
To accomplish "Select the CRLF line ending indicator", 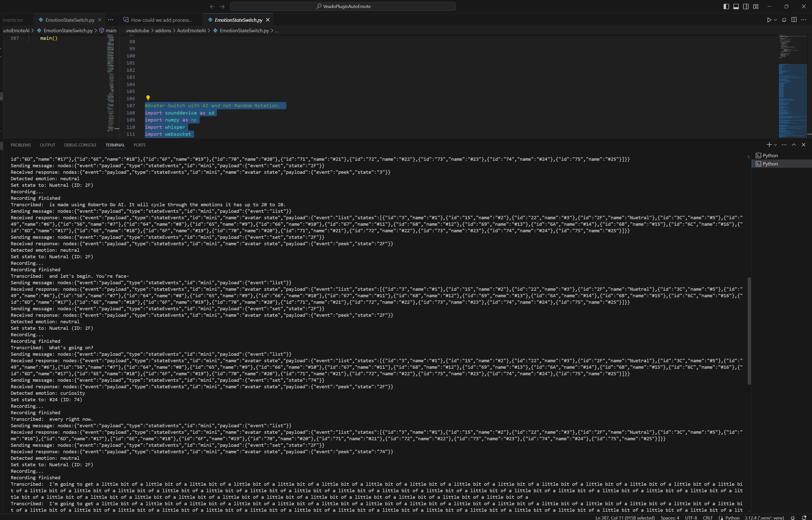I will point(708,518).
